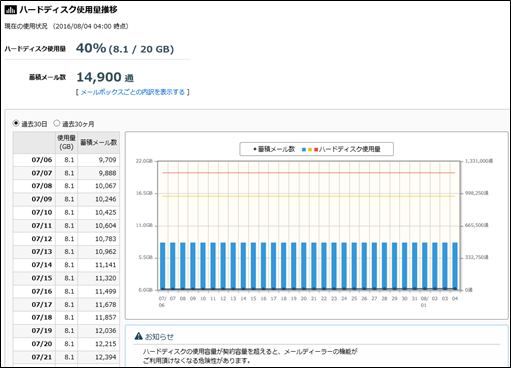Click the 12,215 mail count value
This screenshot has width=511, height=368.
point(106,344)
